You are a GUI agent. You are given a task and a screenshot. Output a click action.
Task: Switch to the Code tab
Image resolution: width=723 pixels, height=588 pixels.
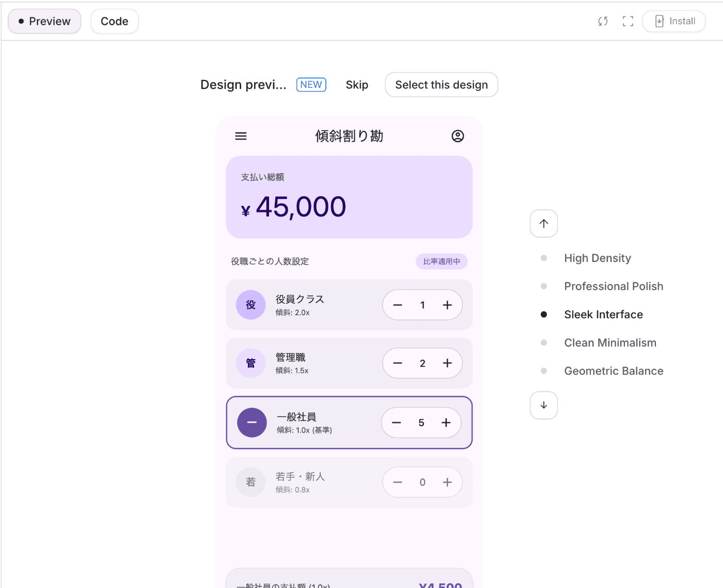tap(115, 21)
